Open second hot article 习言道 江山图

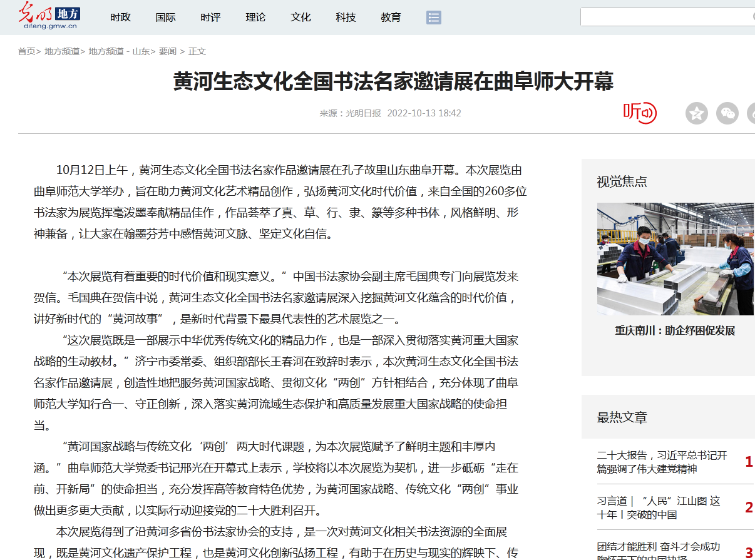pos(658,507)
